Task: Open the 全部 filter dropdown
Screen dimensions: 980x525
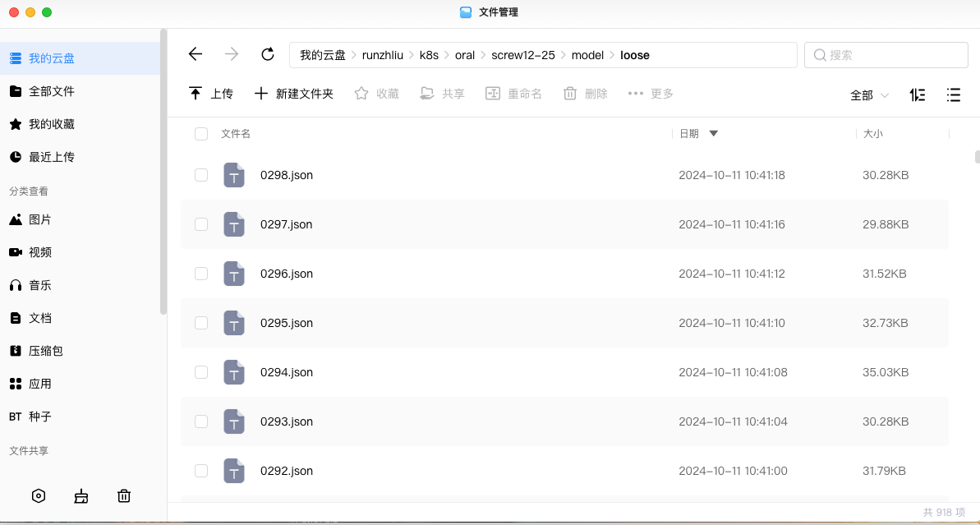Action: tap(869, 95)
